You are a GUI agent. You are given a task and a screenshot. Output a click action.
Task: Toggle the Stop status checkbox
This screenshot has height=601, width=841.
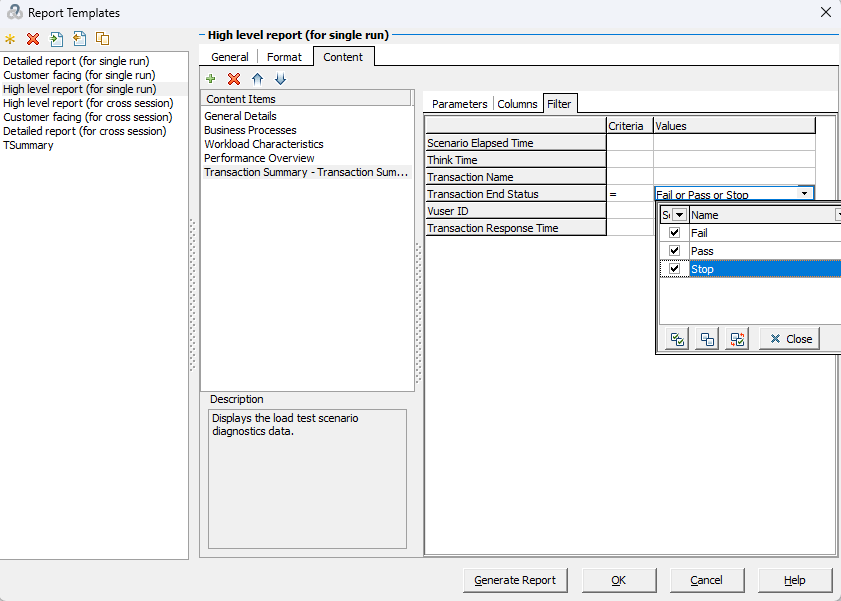point(675,269)
